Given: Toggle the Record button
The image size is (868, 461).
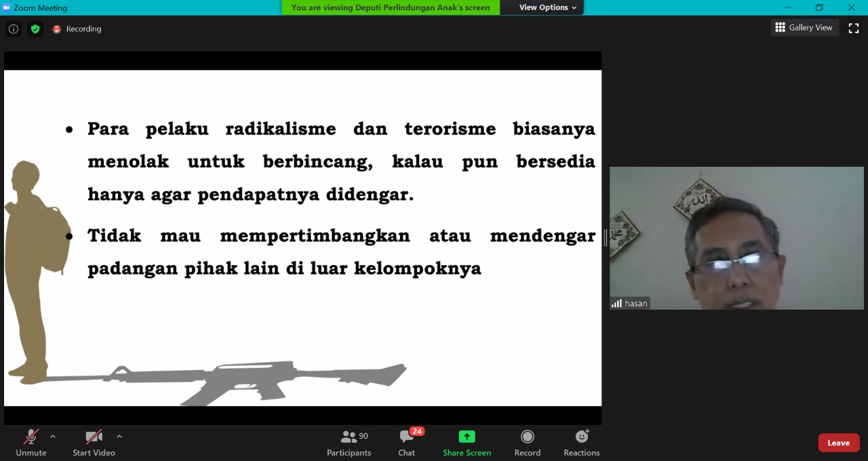Looking at the screenshot, I should pos(527,443).
